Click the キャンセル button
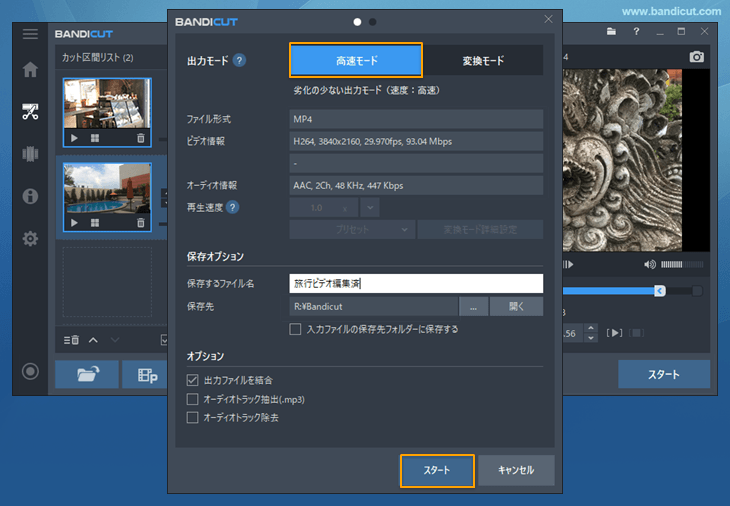 tap(516, 471)
